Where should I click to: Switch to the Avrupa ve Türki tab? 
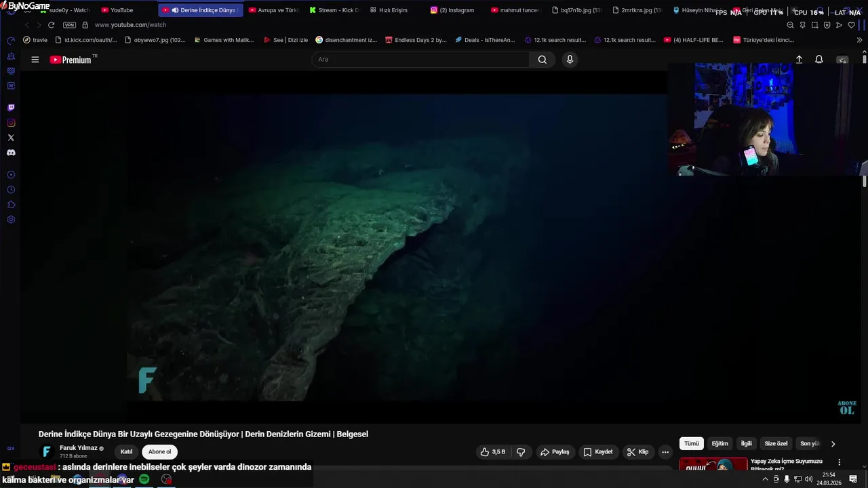pyautogui.click(x=273, y=10)
